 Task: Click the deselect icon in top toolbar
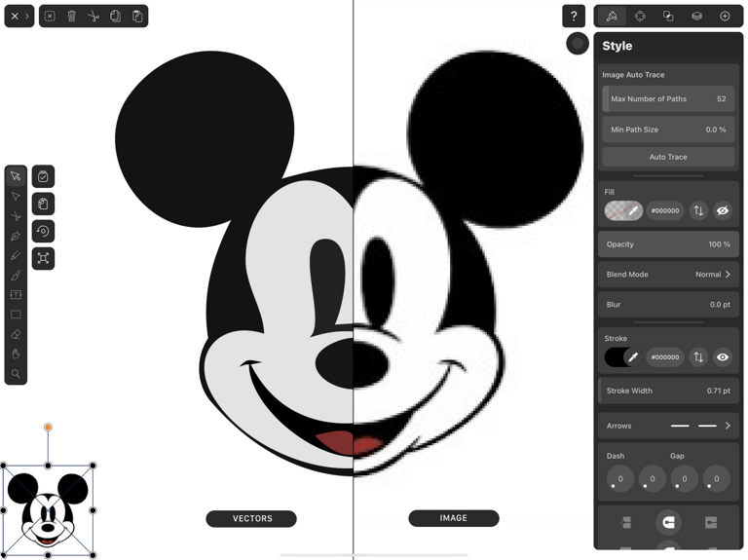click(x=50, y=17)
